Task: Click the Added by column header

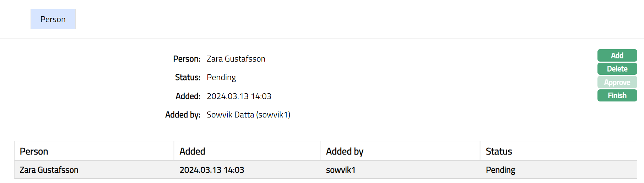Action: tap(344, 151)
